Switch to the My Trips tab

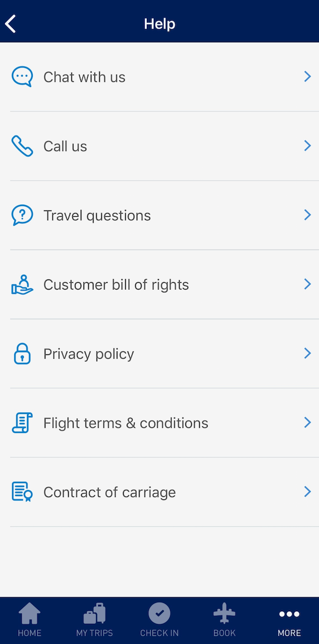pos(95,620)
